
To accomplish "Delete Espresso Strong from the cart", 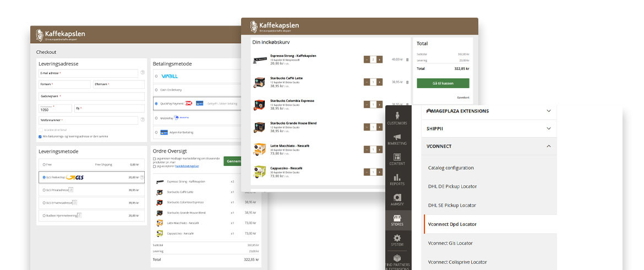I will pyautogui.click(x=407, y=60).
